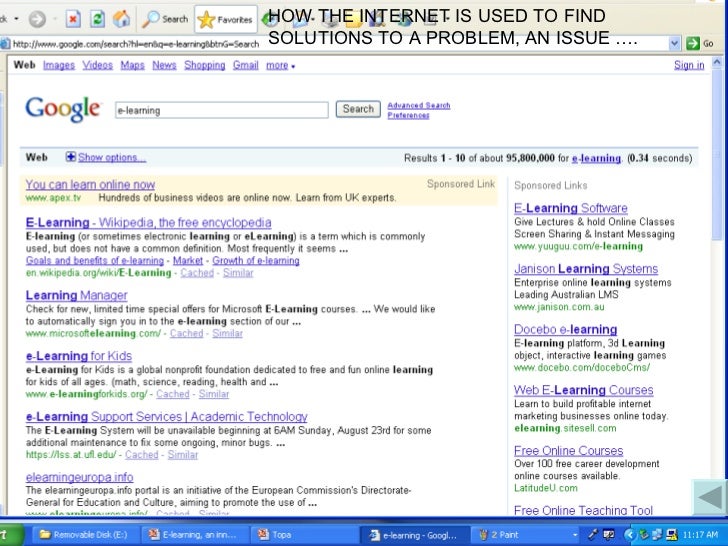Viewport: 728px width, 546px height.
Task: Open e-Learning Support Services Academic Technology result
Action: coord(167,416)
